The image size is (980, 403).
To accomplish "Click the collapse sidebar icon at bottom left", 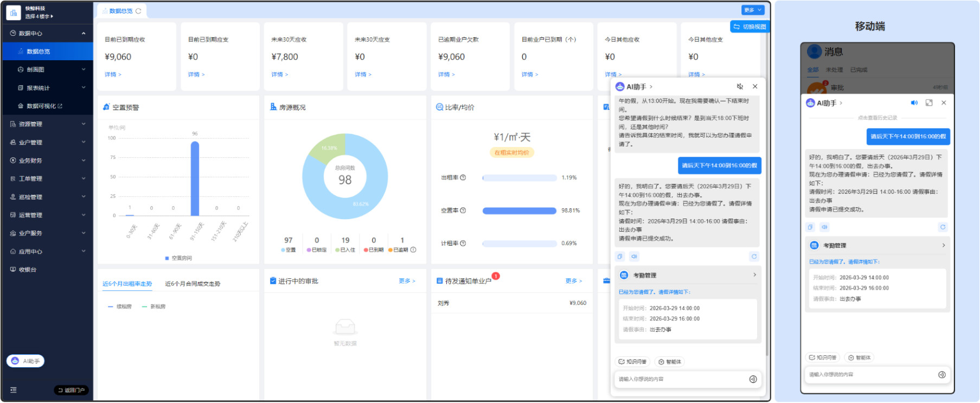I will (x=14, y=390).
